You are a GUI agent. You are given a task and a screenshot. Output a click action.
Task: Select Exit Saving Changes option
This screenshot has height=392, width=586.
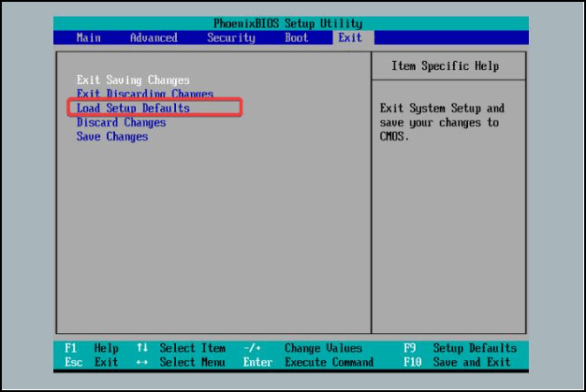[x=133, y=80]
